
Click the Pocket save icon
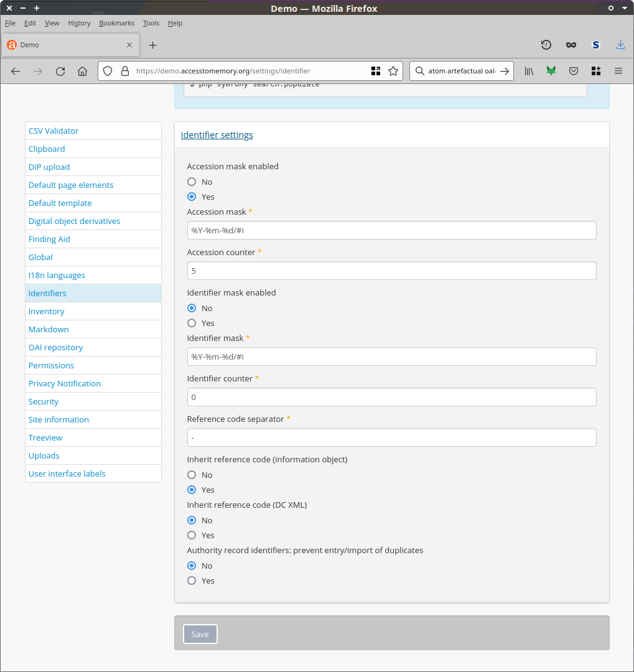(574, 71)
